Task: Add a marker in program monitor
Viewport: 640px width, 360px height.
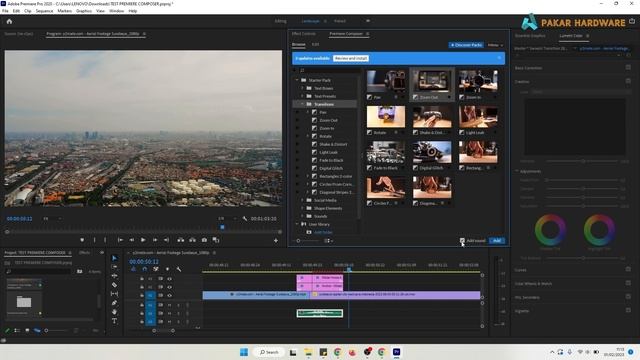Action: [82, 240]
